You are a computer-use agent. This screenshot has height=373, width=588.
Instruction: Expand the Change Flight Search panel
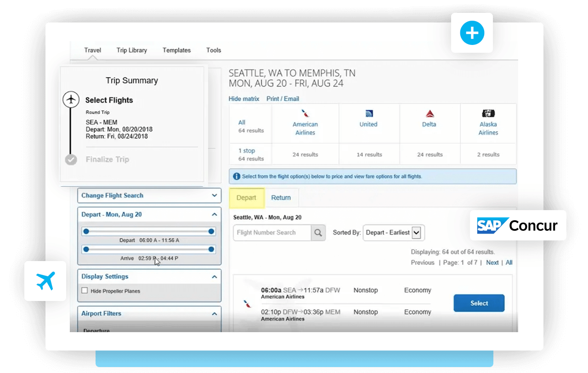click(214, 195)
